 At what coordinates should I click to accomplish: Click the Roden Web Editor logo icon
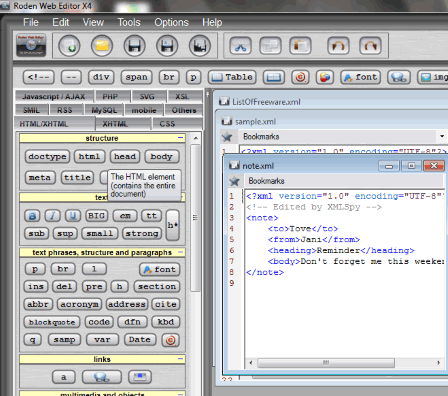[31, 45]
